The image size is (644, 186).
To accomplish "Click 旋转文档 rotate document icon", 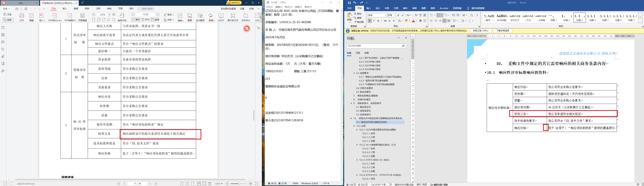I will point(122,17).
